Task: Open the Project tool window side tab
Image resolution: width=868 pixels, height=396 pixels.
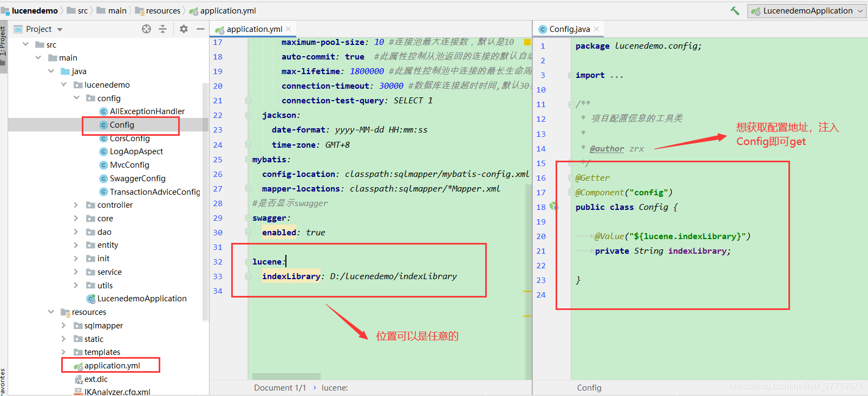Action: 3,45
